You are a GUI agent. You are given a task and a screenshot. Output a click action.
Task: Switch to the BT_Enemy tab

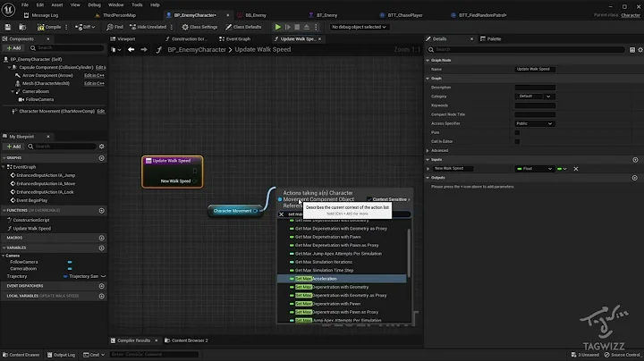tap(327, 15)
